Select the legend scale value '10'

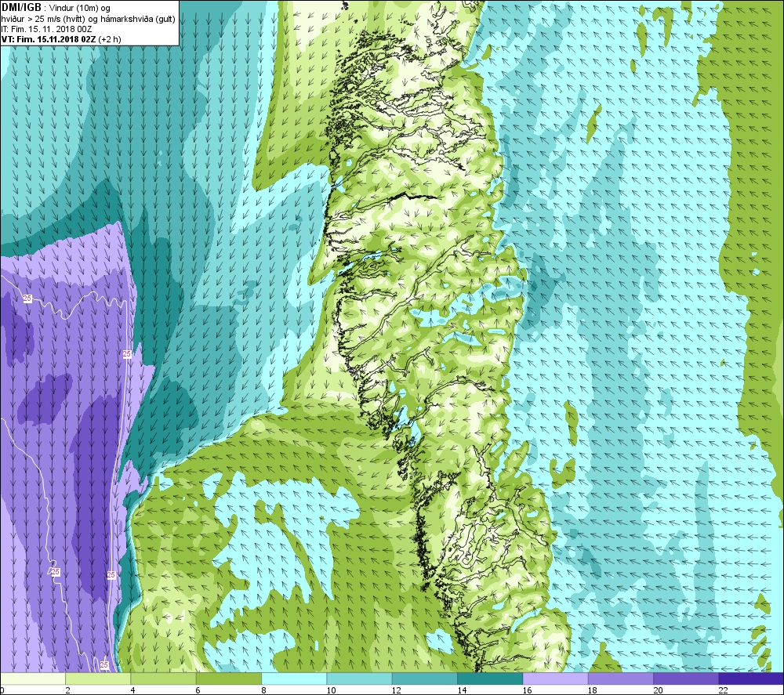point(331,690)
